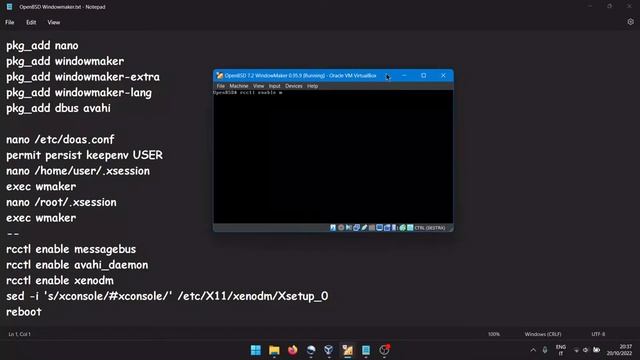The width and height of the screenshot is (640, 360).
Task: Click UTF-8 encoding indicator
Action: coord(598,334)
